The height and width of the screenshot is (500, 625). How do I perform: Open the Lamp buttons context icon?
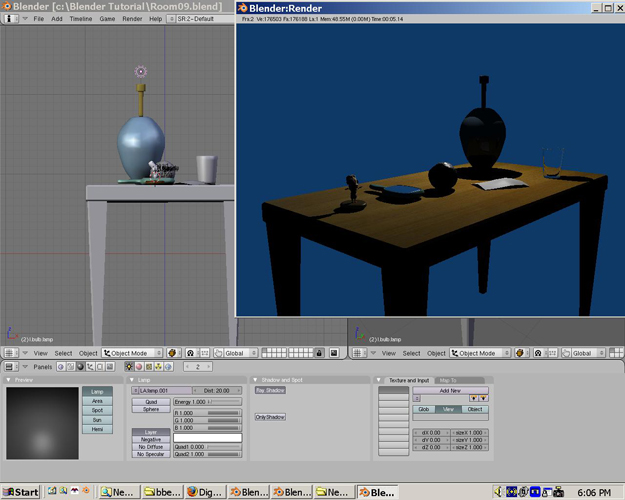[x=128, y=367]
